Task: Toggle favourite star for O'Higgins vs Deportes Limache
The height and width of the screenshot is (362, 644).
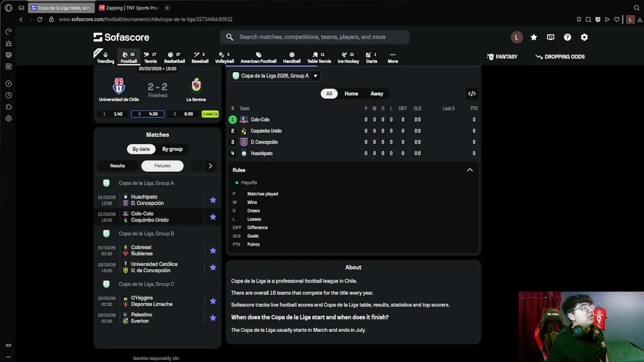Action: coord(213,301)
